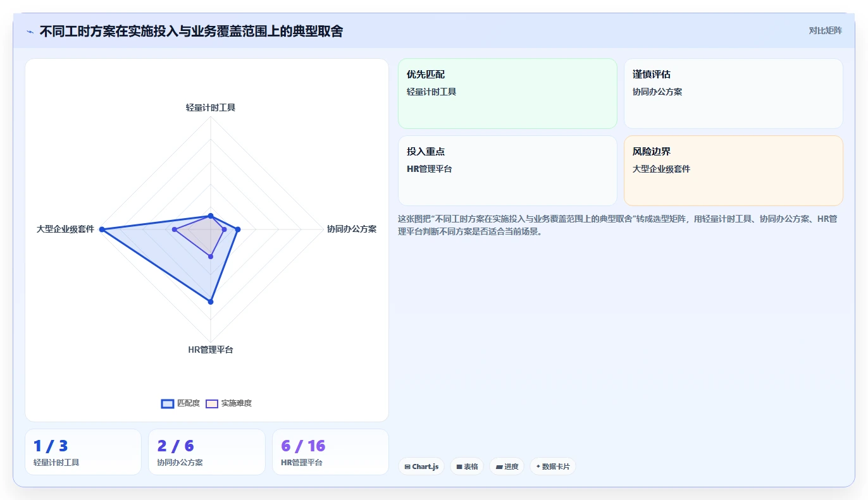Click the 表格 tag icon
The image size is (868, 500).
pyautogui.click(x=459, y=466)
